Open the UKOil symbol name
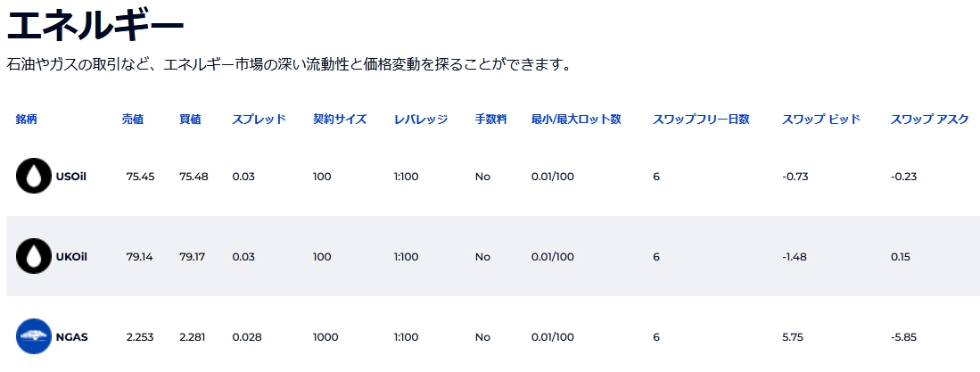This screenshot has height=372, width=980. 71,256
